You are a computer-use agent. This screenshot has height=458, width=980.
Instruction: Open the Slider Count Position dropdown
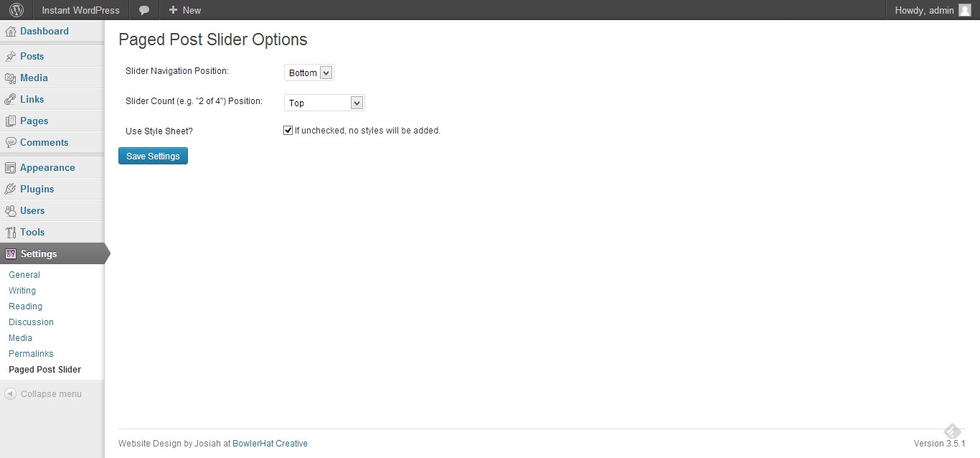(x=324, y=103)
